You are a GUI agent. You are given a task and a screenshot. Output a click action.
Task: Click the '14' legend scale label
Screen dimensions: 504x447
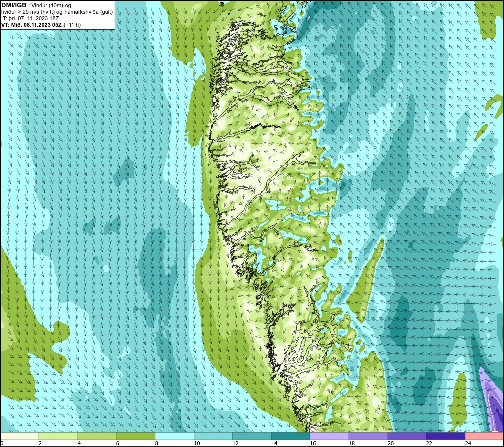pyautogui.click(x=274, y=443)
